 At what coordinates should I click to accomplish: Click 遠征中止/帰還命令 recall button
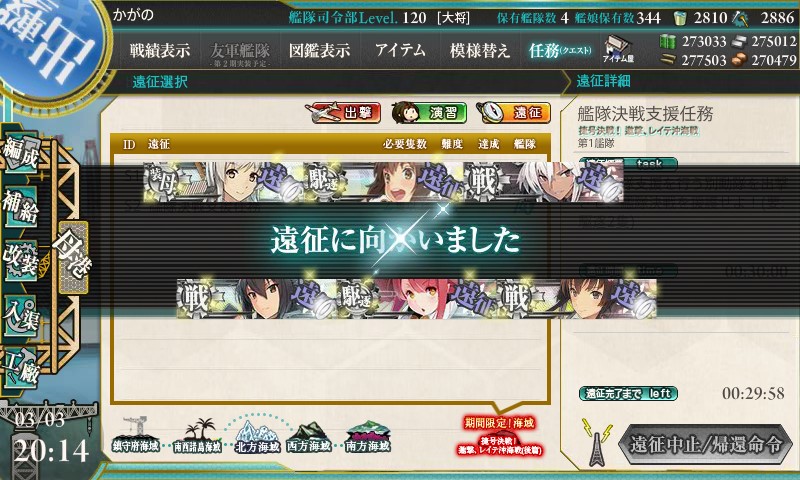tap(706, 444)
